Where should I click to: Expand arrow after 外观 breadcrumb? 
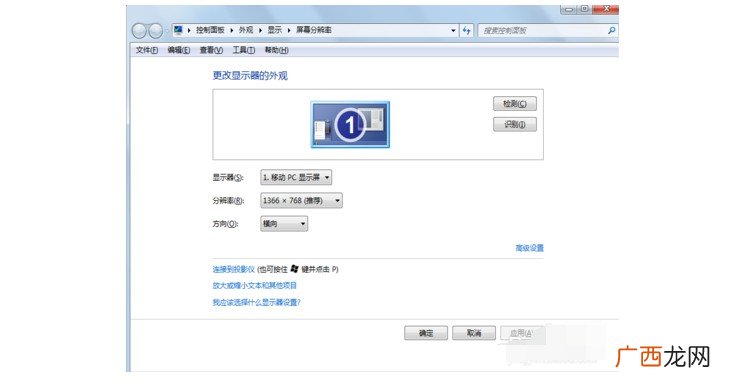click(260, 30)
